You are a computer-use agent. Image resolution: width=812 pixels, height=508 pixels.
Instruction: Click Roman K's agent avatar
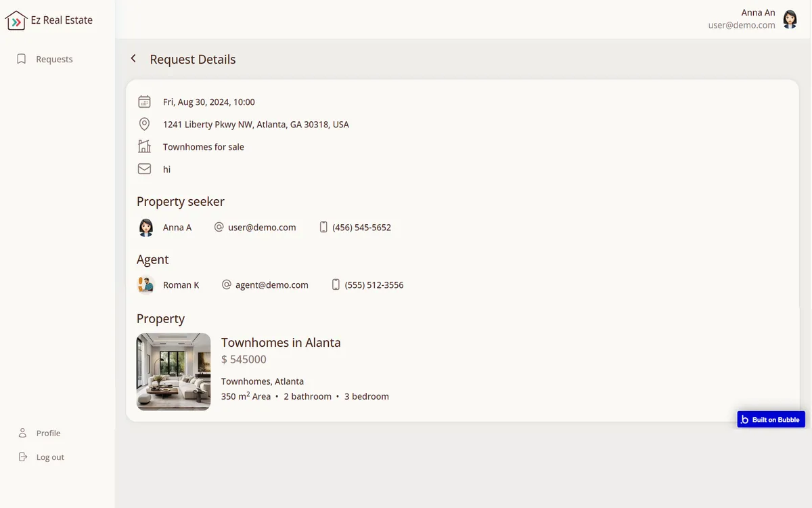(x=145, y=284)
